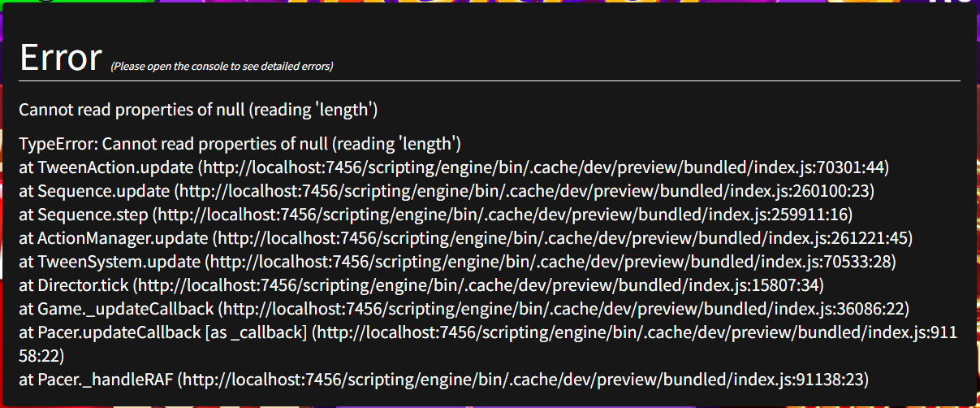The height and width of the screenshot is (408, 980).
Task: Click the 'Please open the console' hint
Action: [x=222, y=67]
